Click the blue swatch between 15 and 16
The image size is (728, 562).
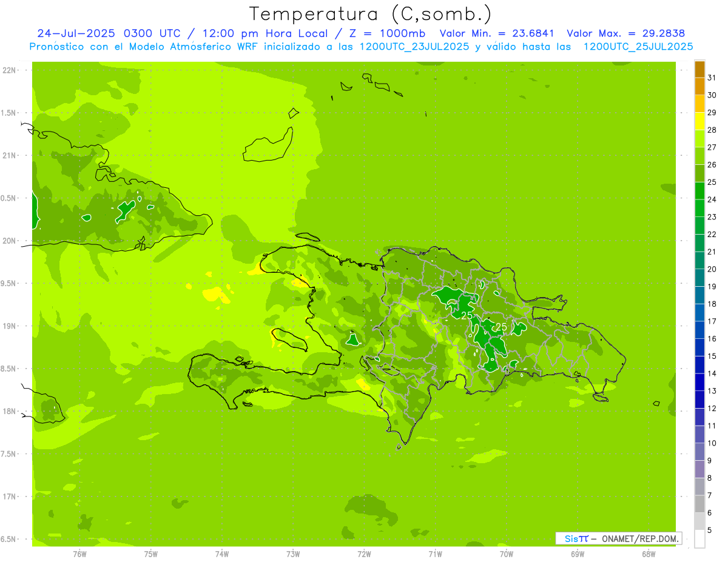[699, 348]
